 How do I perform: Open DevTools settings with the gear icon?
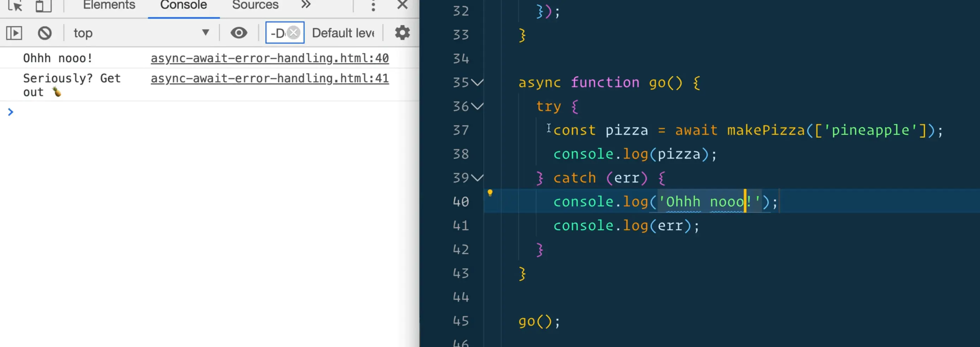(x=402, y=33)
